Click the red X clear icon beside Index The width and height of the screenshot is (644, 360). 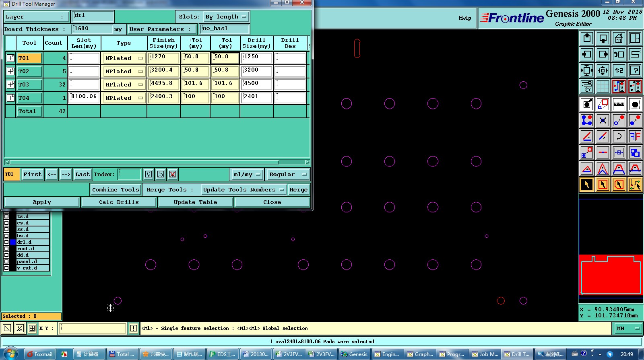(173, 174)
